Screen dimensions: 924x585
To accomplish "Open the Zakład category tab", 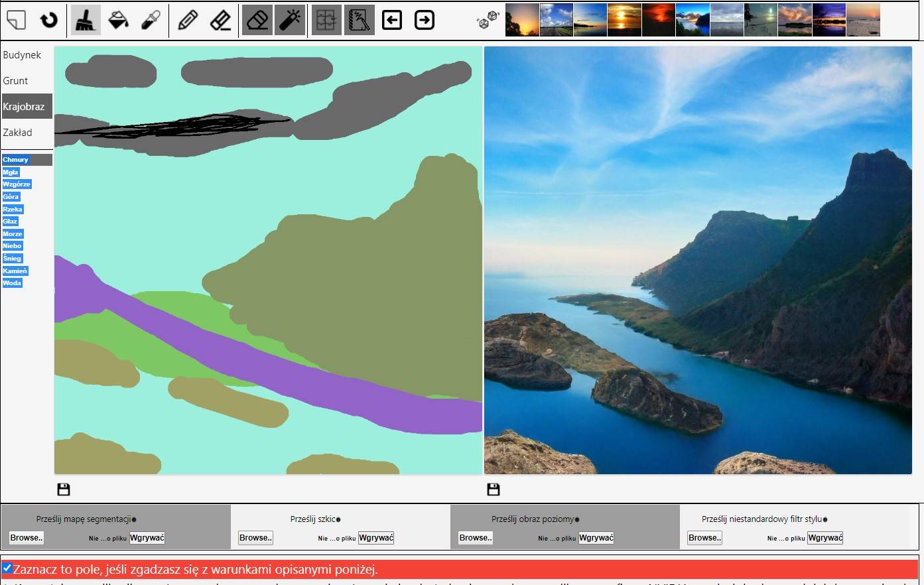I will [17, 133].
